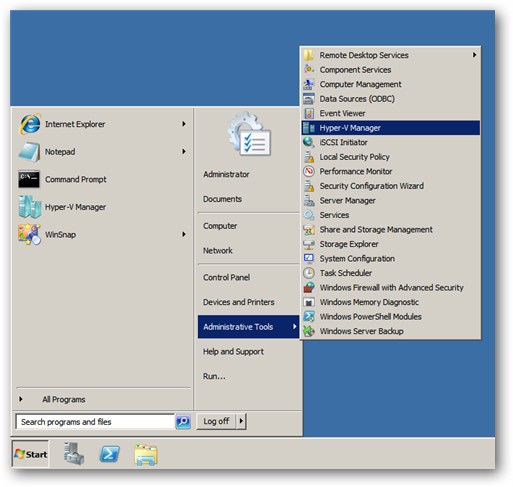Expand the All Programs arrow
The image size is (513, 487).
point(21,399)
